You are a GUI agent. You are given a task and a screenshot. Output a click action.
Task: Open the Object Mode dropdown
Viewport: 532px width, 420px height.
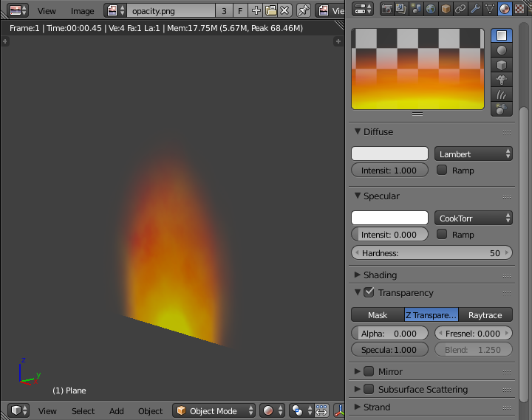click(215, 411)
